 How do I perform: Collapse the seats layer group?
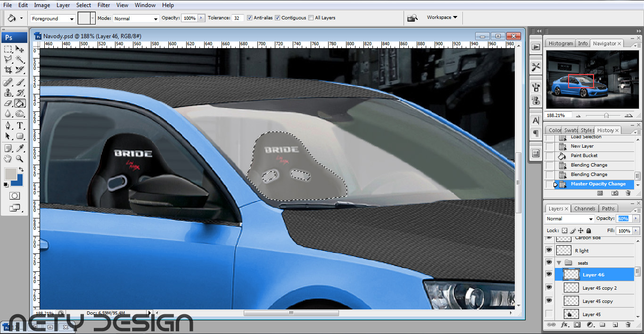559,263
